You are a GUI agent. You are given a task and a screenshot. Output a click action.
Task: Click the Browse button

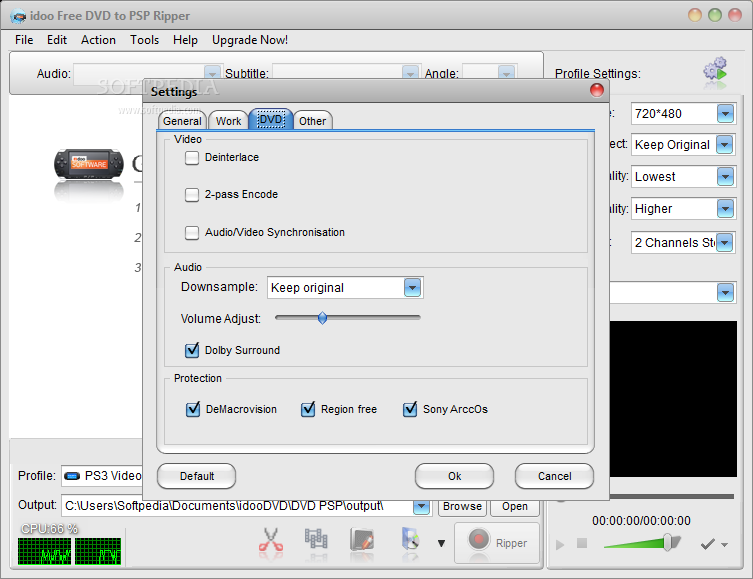(x=462, y=507)
